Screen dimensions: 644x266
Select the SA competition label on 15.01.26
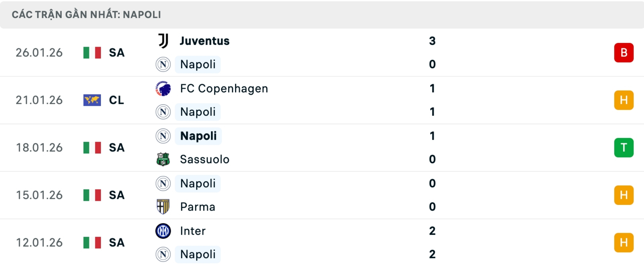[x=116, y=195]
